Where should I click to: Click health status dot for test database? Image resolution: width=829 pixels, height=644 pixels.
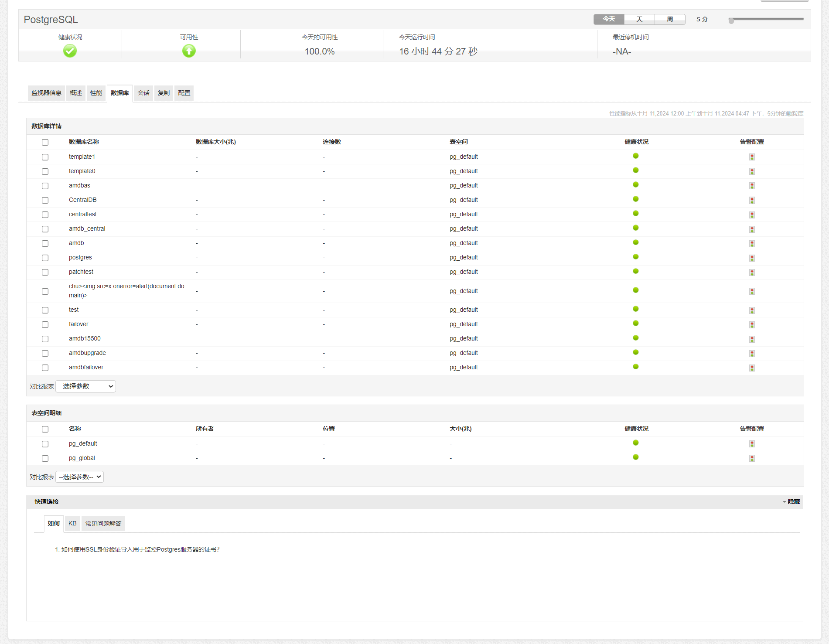pos(636,309)
